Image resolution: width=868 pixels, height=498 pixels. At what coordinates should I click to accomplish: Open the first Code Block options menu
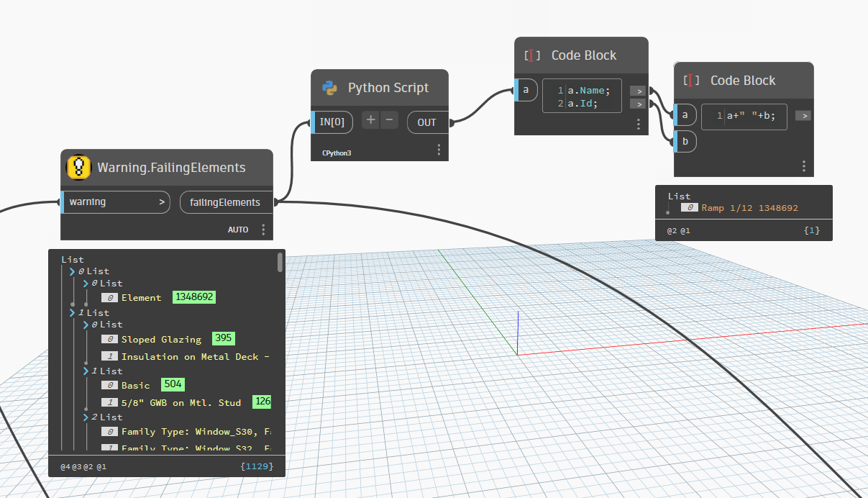click(638, 124)
